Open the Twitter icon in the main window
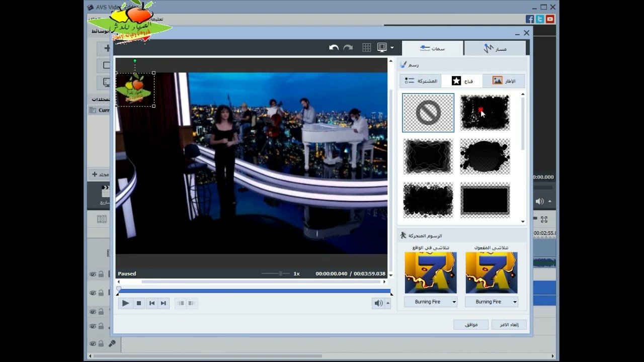This screenshot has width=644, height=362. tap(540, 19)
